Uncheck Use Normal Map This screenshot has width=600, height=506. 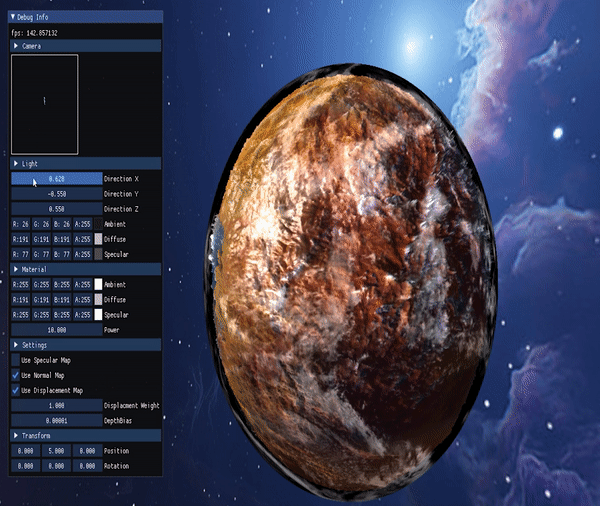[15, 375]
